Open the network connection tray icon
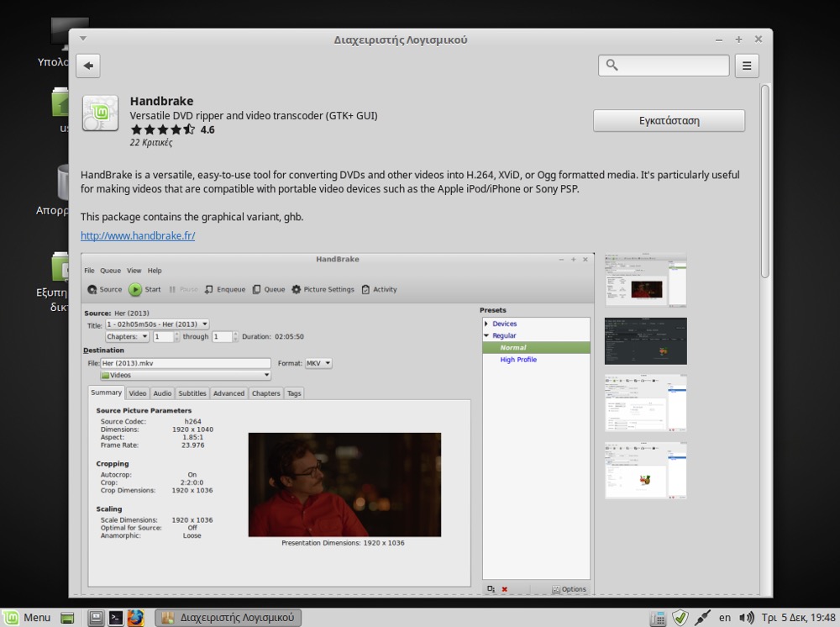This screenshot has width=840, height=627. (x=701, y=618)
